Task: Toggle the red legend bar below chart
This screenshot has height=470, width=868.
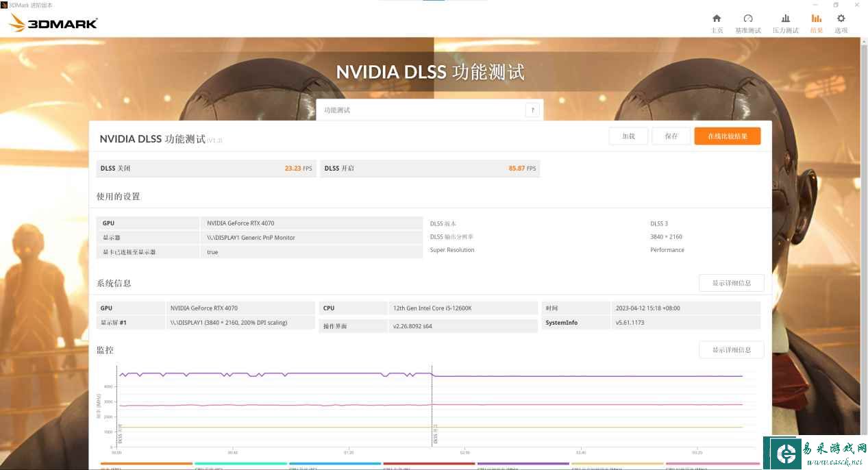Action: [x=429, y=464]
